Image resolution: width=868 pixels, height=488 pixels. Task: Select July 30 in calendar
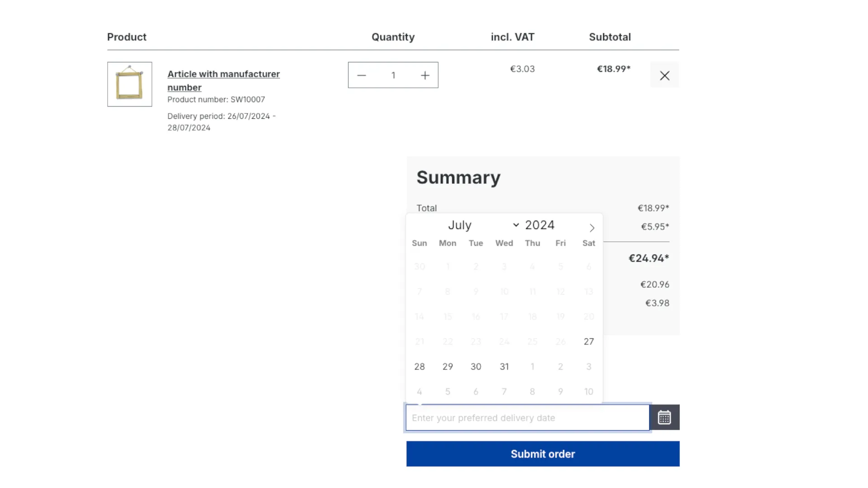pos(476,366)
